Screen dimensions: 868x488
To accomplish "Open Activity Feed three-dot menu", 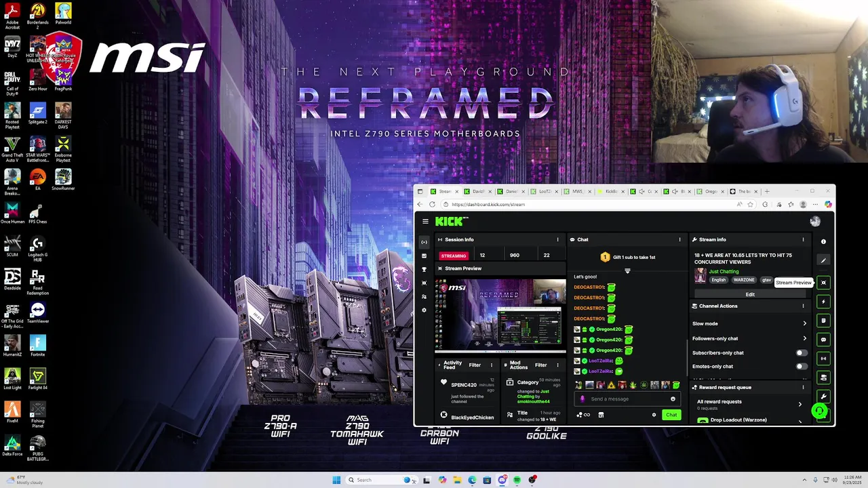I will [x=492, y=365].
